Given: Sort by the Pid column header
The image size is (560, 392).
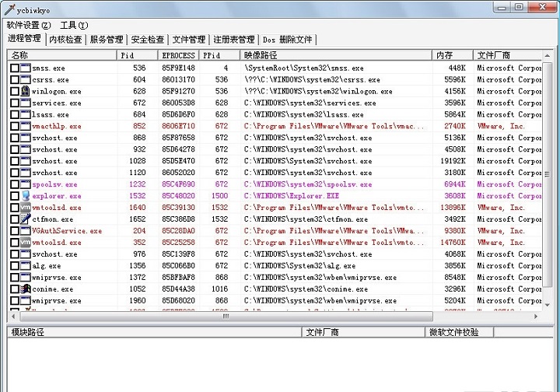Looking at the screenshot, I should [138, 55].
